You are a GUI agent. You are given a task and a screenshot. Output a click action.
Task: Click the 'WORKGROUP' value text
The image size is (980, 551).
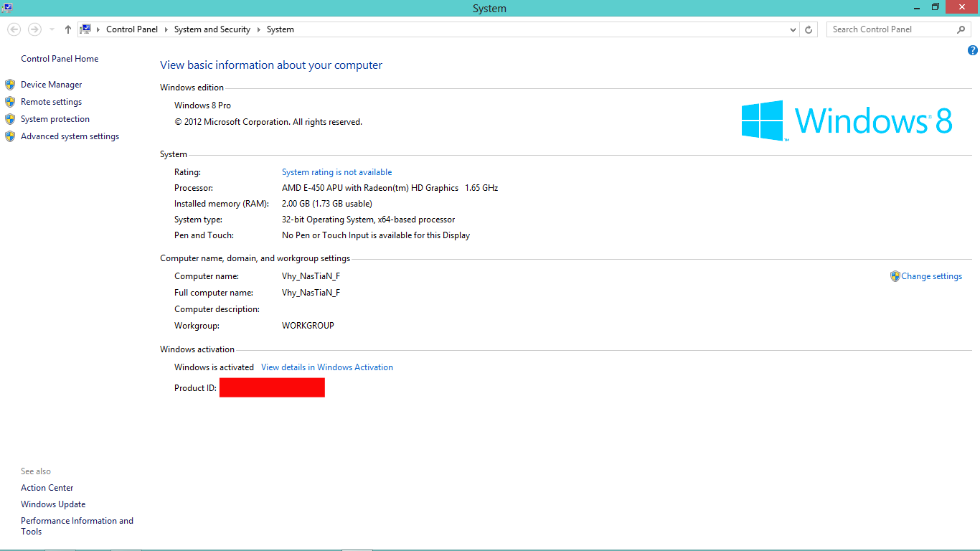click(x=308, y=326)
